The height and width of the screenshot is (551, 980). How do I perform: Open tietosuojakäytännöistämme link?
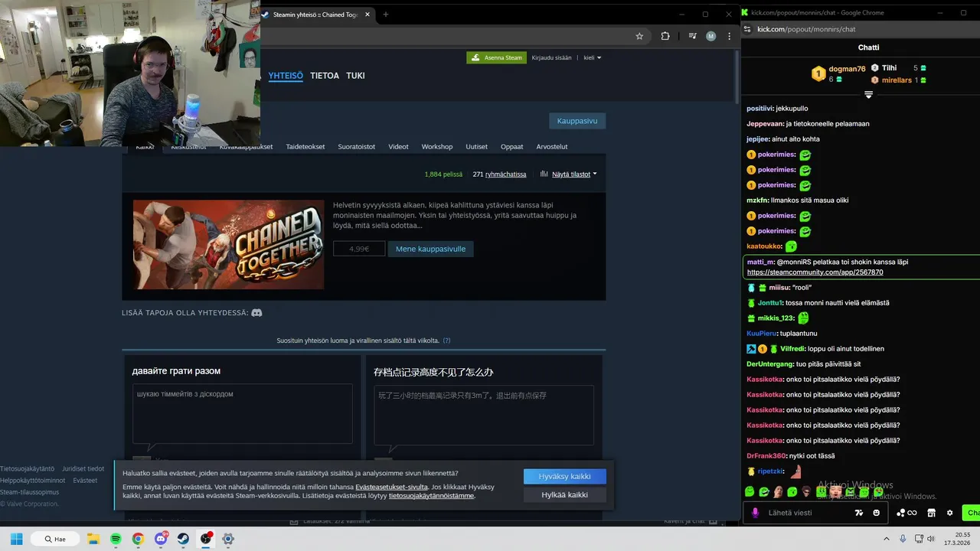(x=431, y=496)
